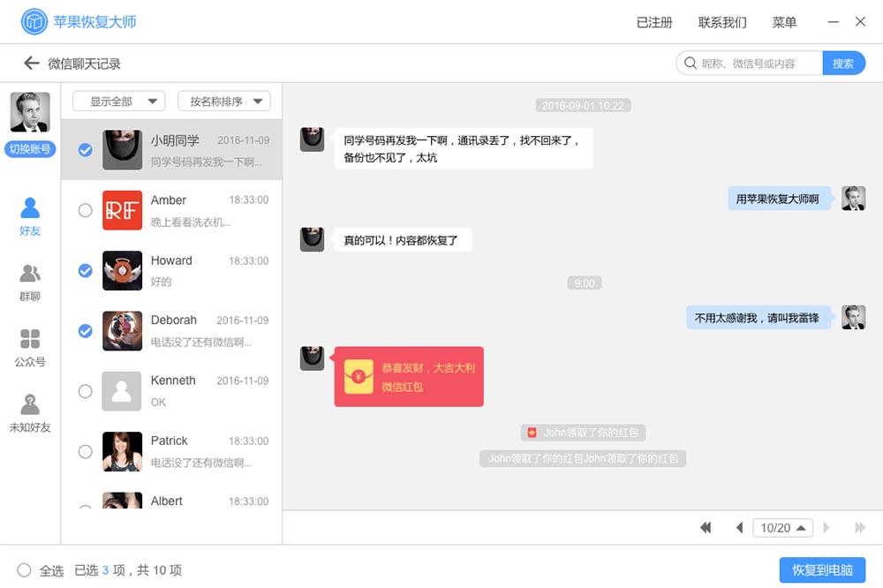Select Patrick conversation radio button
Image resolution: width=883 pixels, height=588 pixels.
[x=85, y=451]
